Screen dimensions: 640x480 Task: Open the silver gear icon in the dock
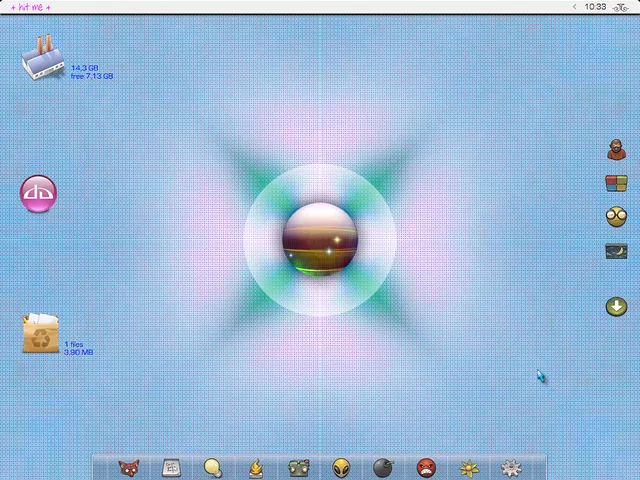[511, 467]
